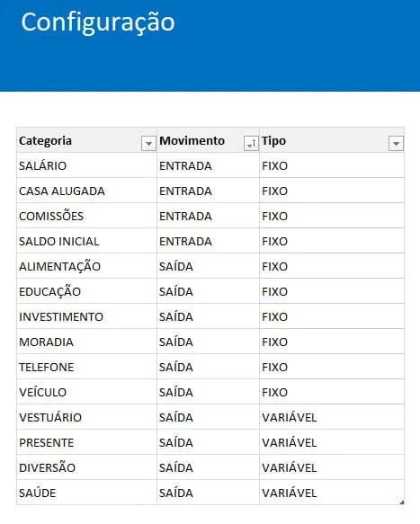Select the SALDO INICIAL cell
This screenshot has height=524, width=420.
(86, 241)
